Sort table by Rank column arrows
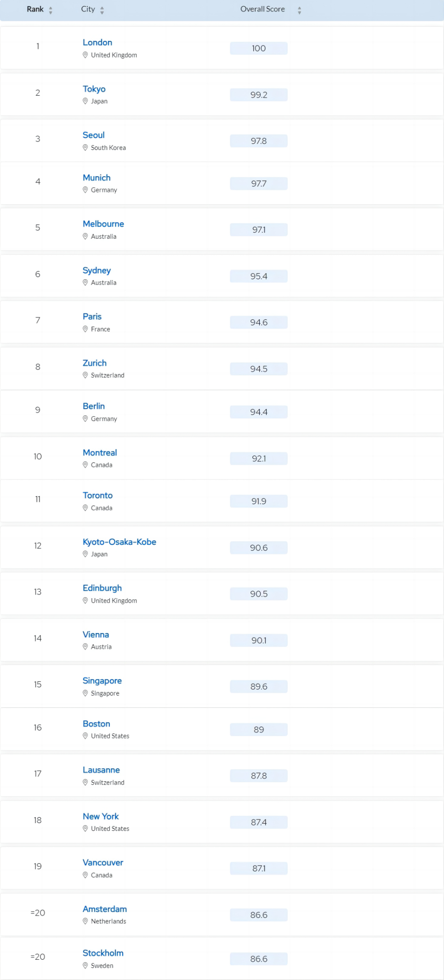The width and height of the screenshot is (444, 980). 51,10
